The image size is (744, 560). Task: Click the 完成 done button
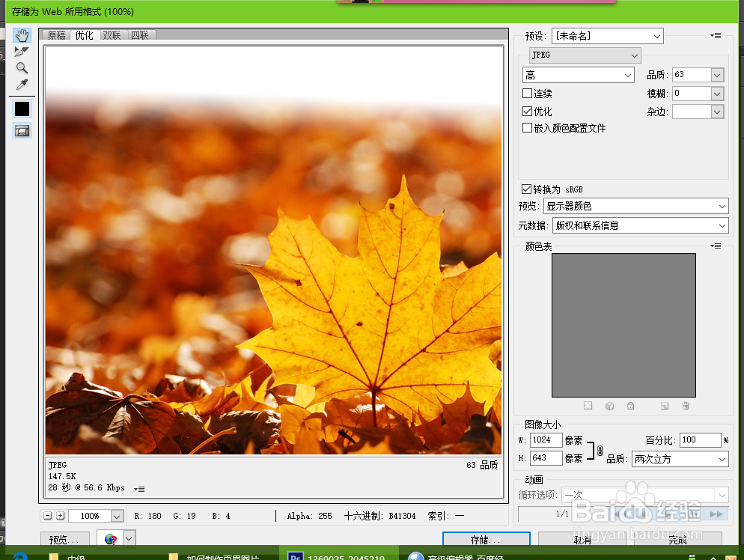tap(677, 540)
